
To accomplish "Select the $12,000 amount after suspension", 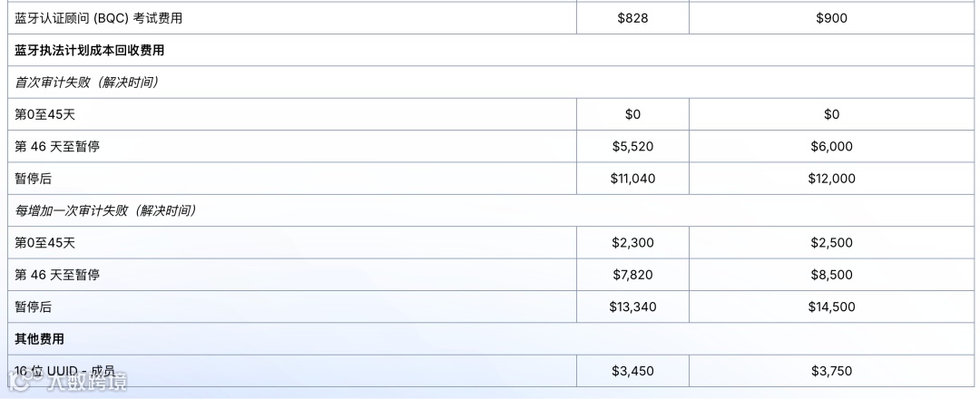I will 831,179.
